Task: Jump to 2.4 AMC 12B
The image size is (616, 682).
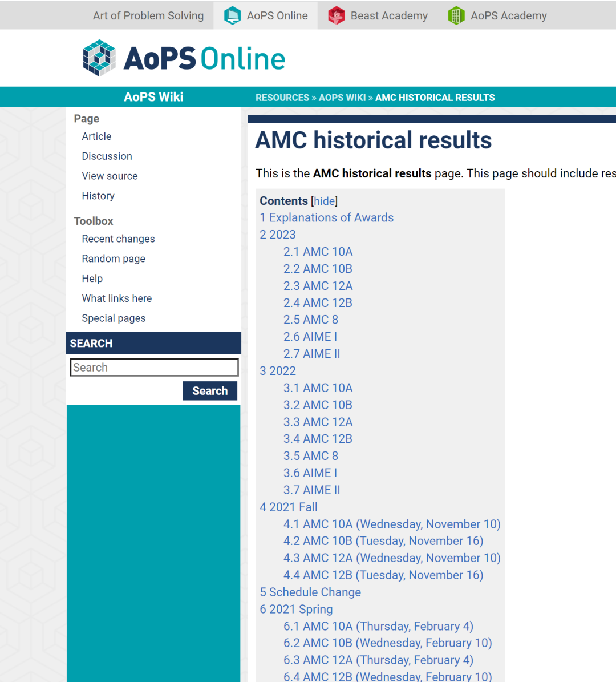Action: tap(318, 302)
